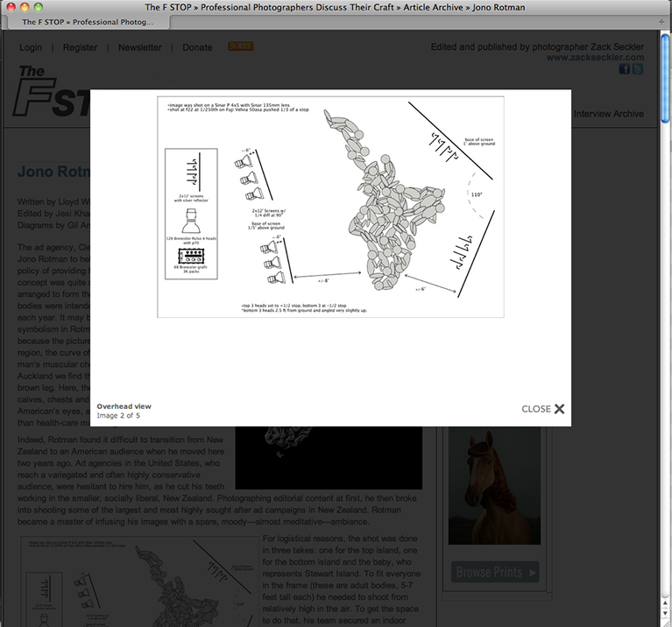Click the yellow minimize window button
Screen dimensions: 672x627
(x=25, y=7)
